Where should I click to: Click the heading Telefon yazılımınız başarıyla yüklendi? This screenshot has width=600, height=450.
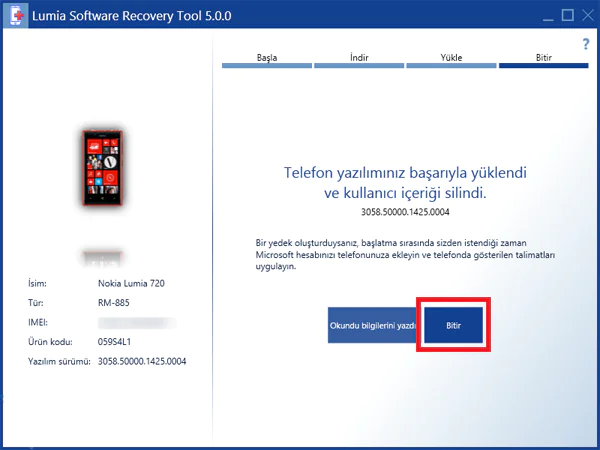[x=405, y=173]
